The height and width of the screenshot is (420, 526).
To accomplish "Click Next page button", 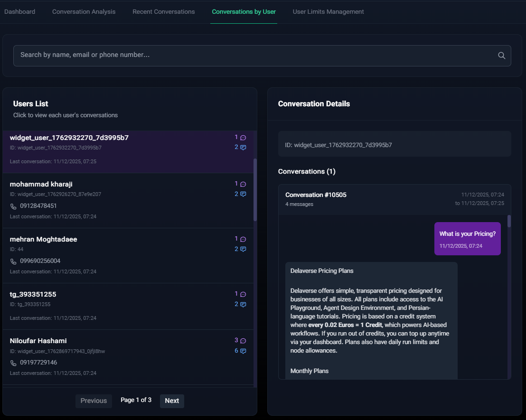I will 172,401.
